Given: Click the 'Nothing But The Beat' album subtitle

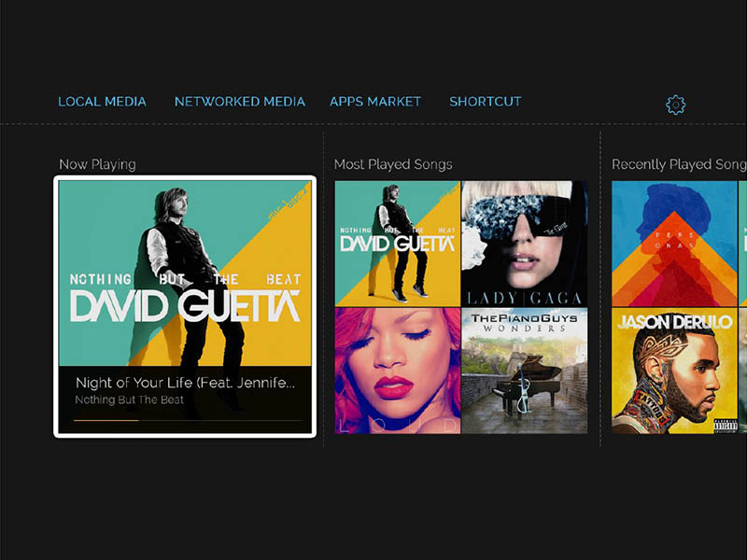Looking at the screenshot, I should (129, 399).
